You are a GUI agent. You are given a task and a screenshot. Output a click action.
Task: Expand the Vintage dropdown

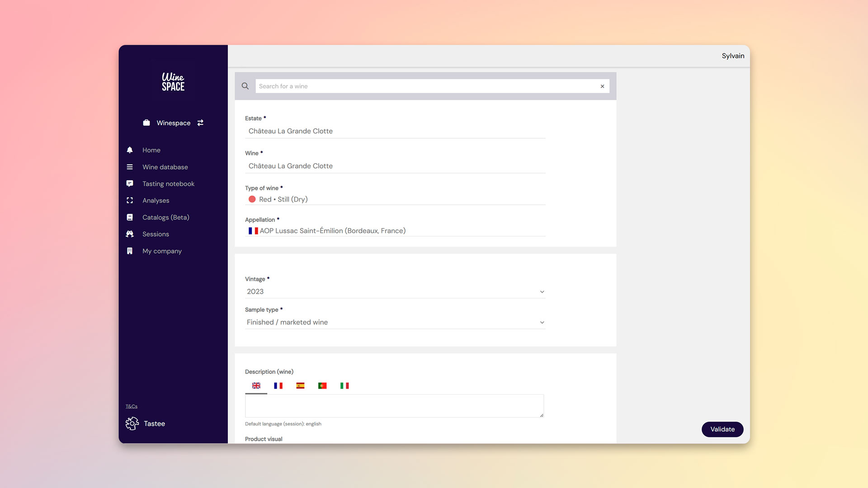point(542,292)
